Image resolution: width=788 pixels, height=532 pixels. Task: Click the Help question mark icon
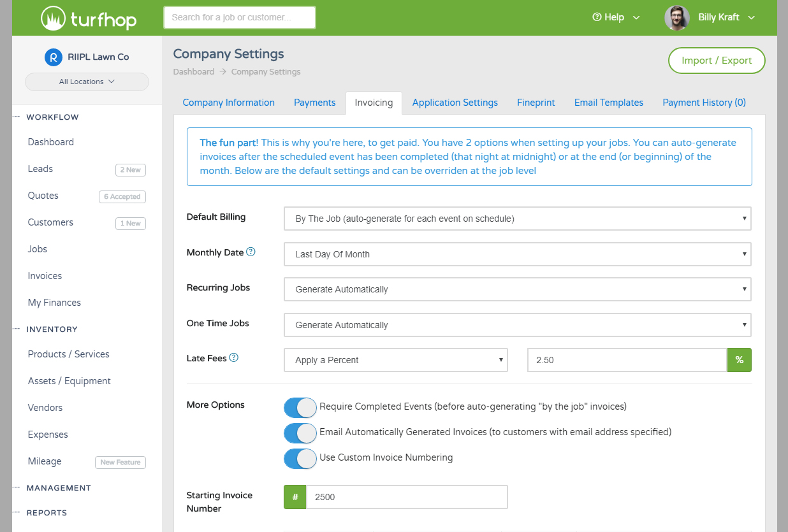[598, 17]
